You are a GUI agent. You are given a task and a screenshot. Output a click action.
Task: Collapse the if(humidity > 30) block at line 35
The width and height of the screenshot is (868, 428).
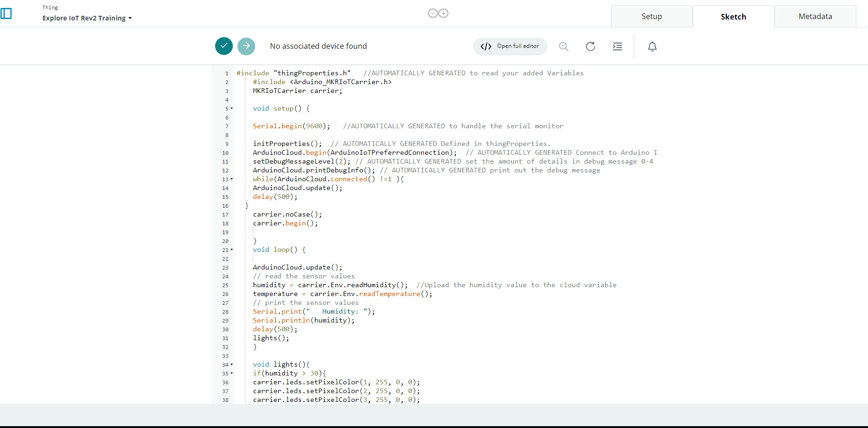pos(232,374)
